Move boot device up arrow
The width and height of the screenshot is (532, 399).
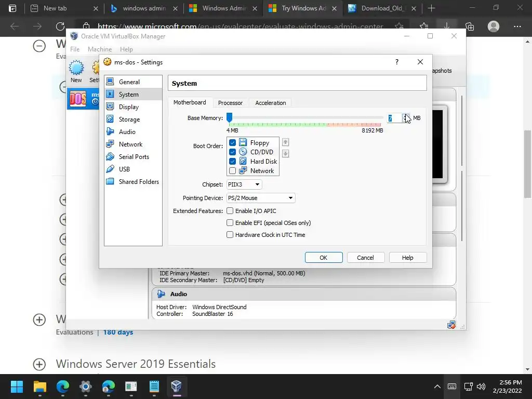(x=286, y=142)
